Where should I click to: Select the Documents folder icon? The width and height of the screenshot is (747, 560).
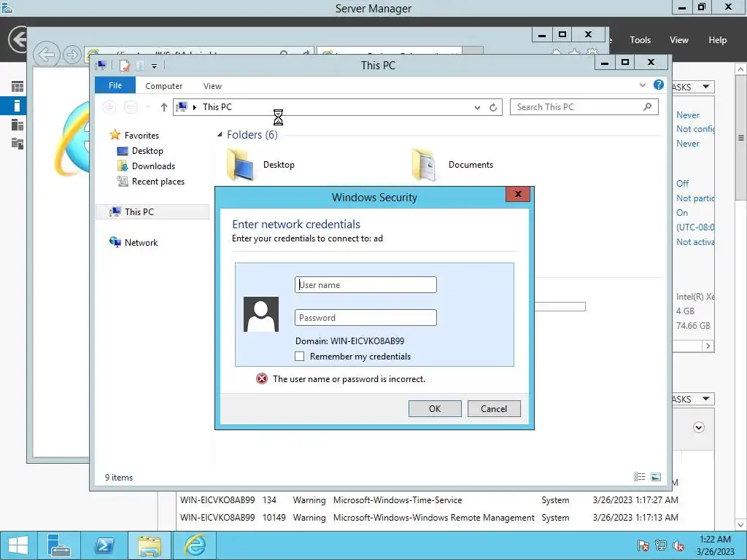click(424, 165)
